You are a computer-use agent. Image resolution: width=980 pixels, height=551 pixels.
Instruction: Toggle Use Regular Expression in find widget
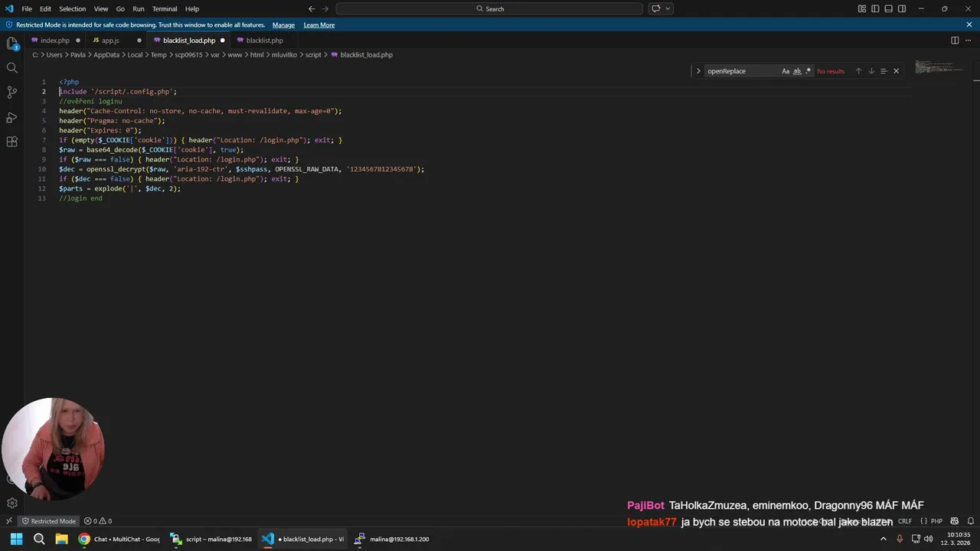[808, 71]
